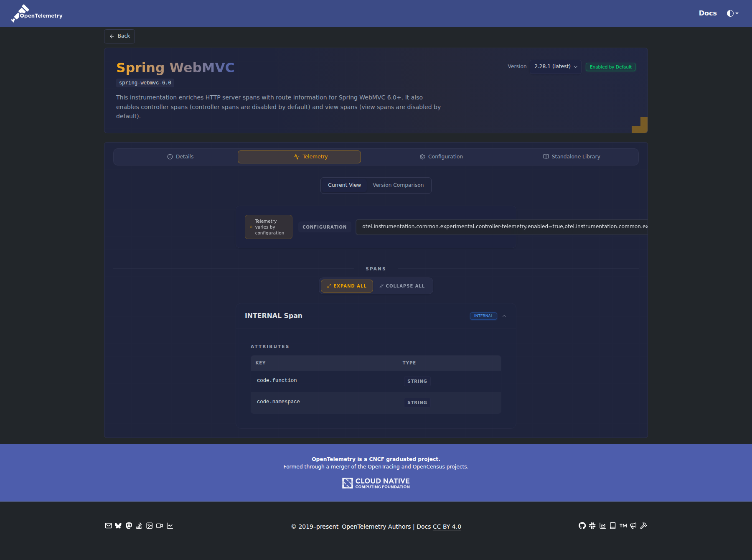Open the Bluesky butterfly icon in footer
Viewport: 752px width, 560px height.
pos(118,526)
